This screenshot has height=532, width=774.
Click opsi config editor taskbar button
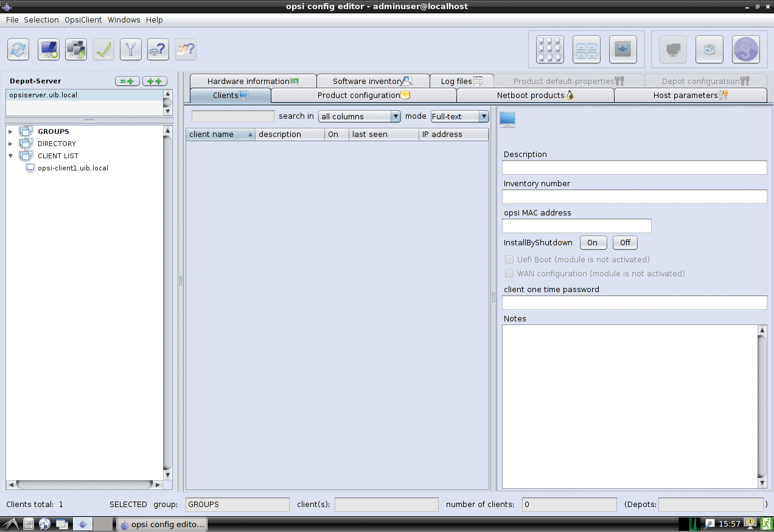(x=162, y=524)
